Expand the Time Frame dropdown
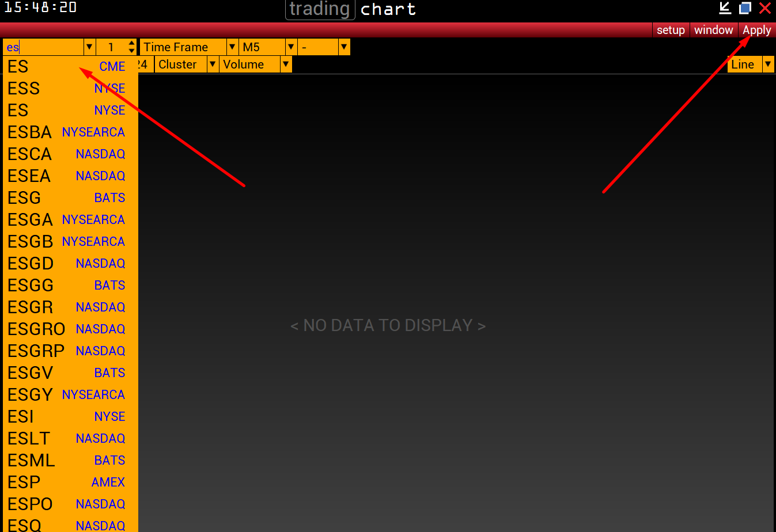Image resolution: width=776 pixels, height=532 pixels. point(232,47)
